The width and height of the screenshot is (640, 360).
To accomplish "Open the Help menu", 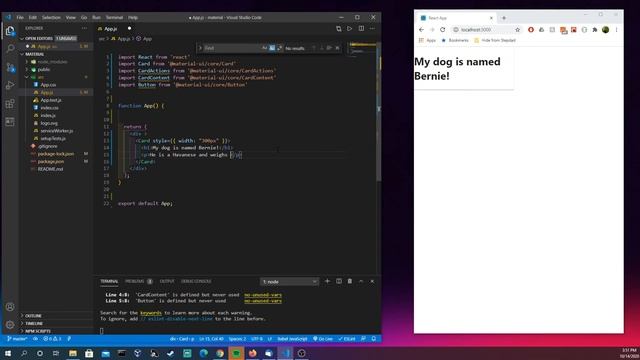I will [x=133, y=18].
